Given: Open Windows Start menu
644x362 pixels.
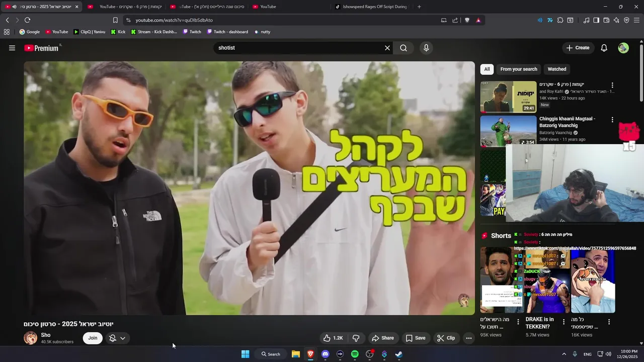Looking at the screenshot, I should 245,354.
